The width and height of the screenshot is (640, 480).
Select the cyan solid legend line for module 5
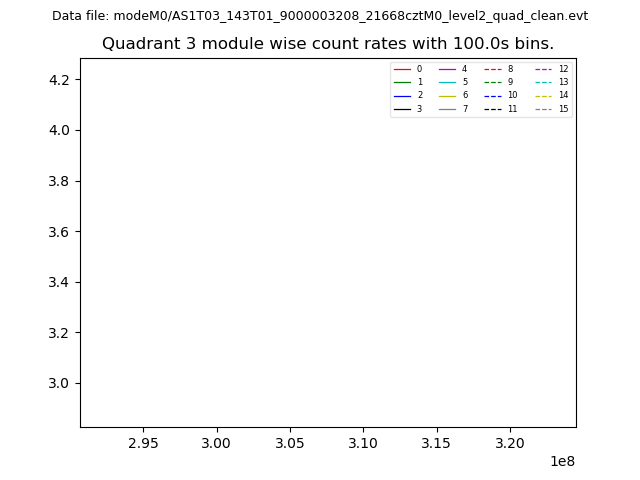click(x=447, y=82)
